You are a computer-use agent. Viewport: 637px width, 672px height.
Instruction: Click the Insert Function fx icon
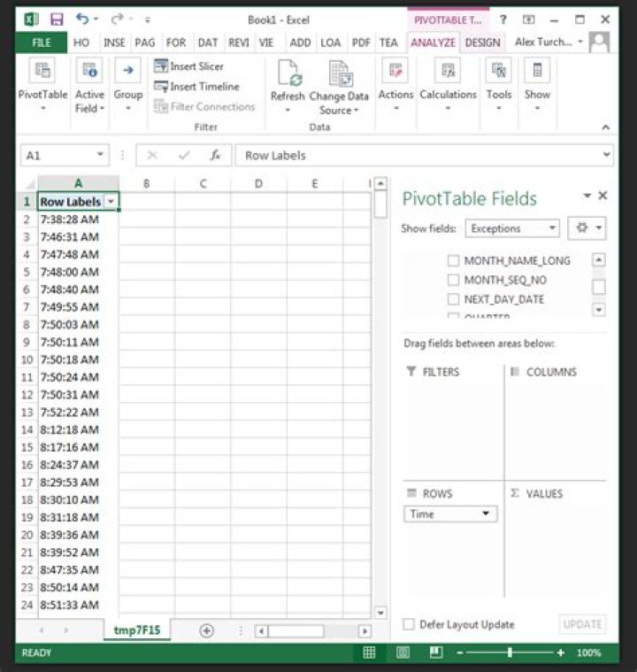coord(215,155)
